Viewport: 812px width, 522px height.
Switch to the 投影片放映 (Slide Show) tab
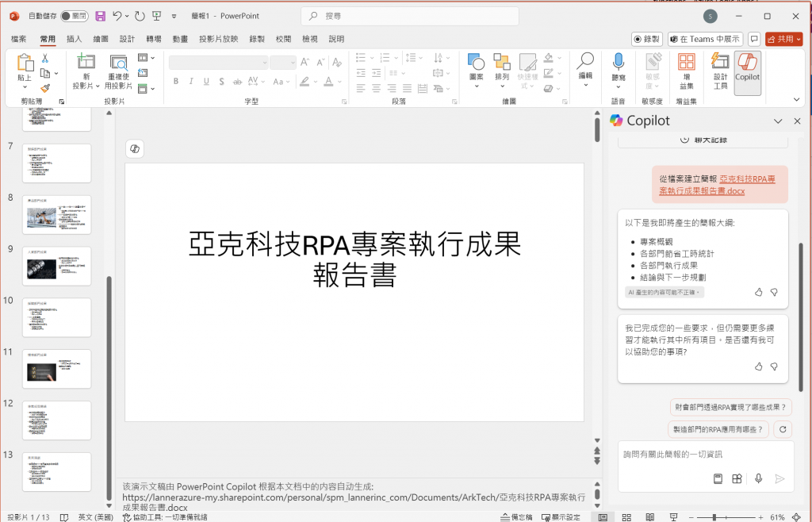pos(219,39)
